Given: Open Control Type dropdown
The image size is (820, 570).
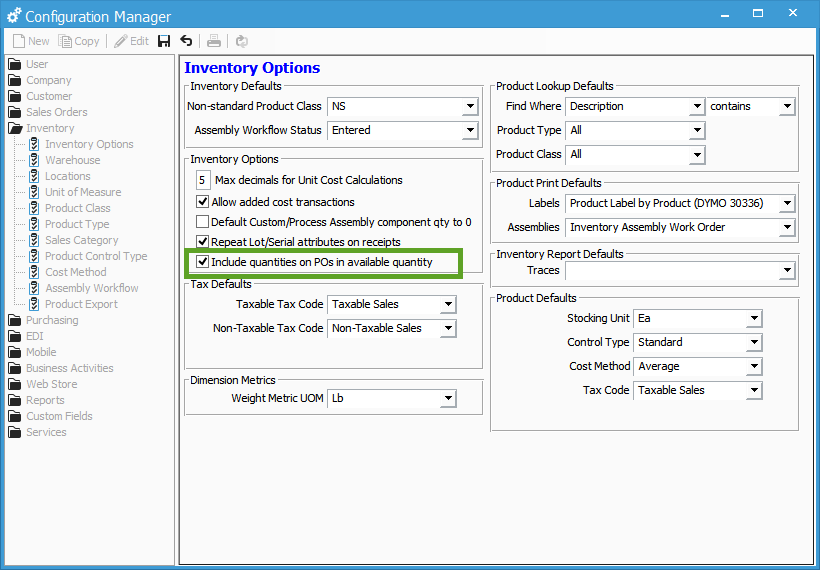Looking at the screenshot, I should 754,343.
